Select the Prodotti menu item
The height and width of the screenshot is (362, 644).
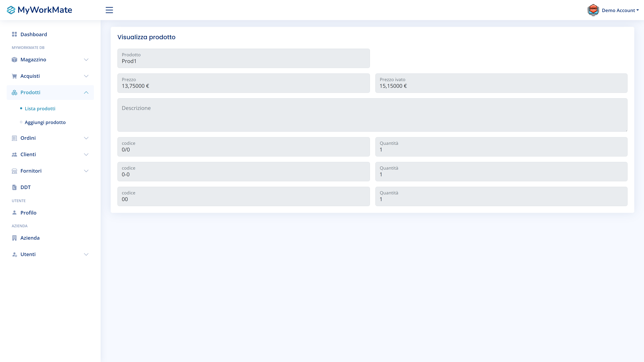click(x=50, y=93)
